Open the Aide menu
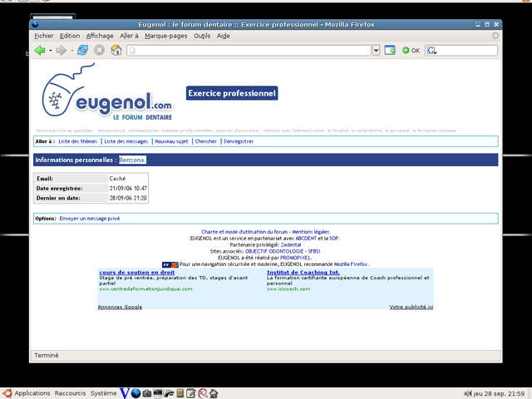Viewport: 532px width, 399px height. [x=224, y=36]
